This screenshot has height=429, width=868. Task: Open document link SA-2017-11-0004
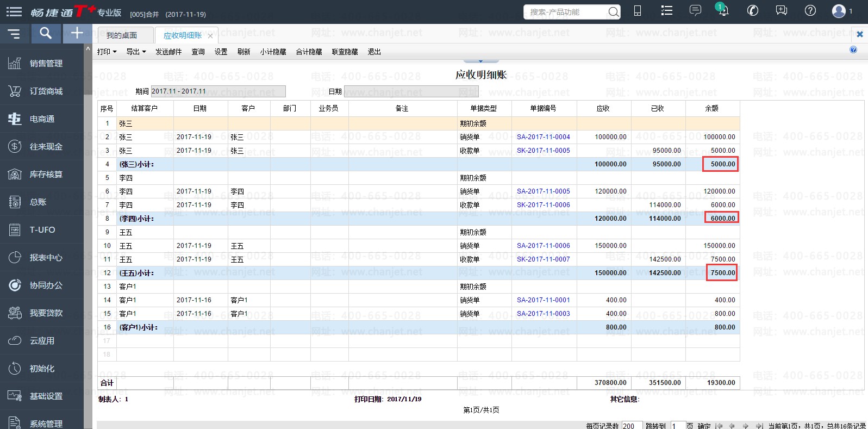tap(543, 137)
